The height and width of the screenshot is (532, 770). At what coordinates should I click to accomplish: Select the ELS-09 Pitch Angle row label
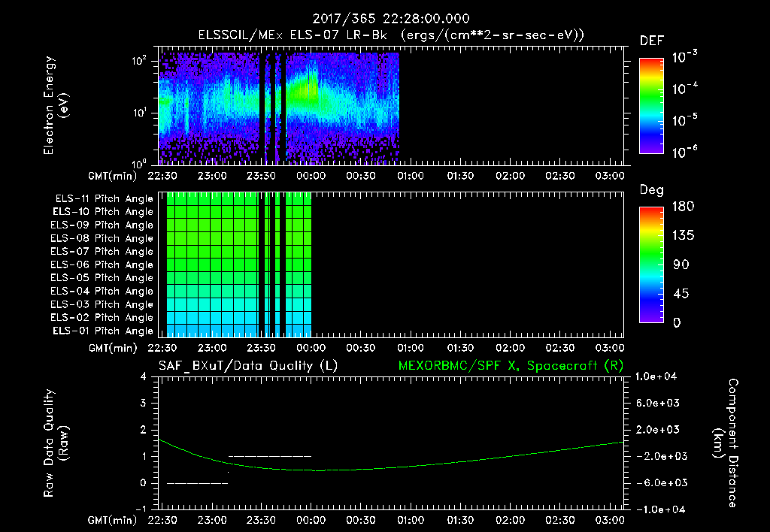point(102,225)
